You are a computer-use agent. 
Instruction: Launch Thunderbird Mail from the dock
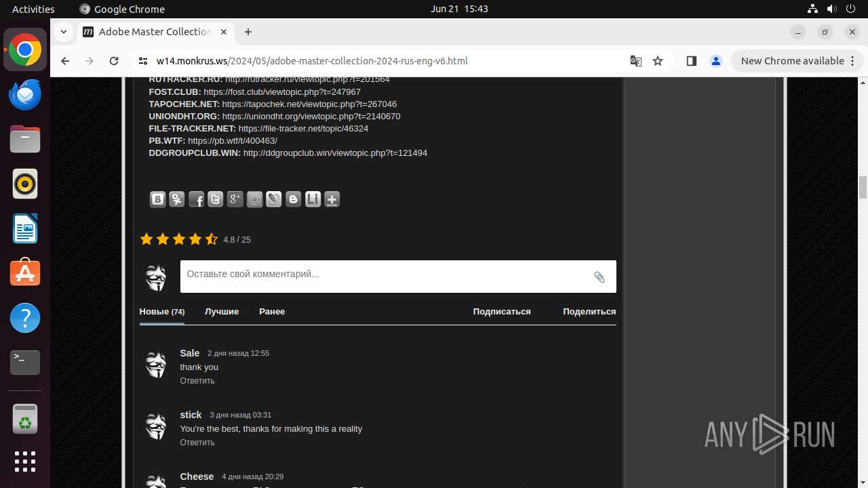pyautogui.click(x=25, y=94)
